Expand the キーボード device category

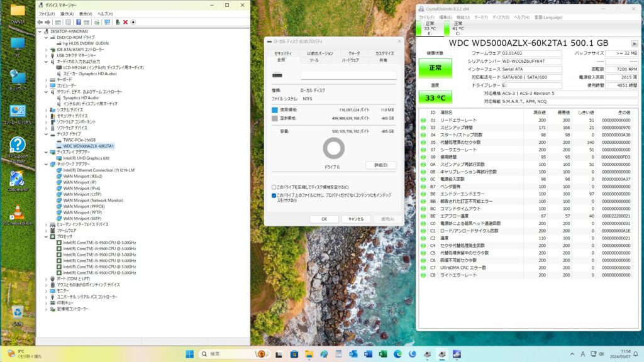tap(46, 80)
